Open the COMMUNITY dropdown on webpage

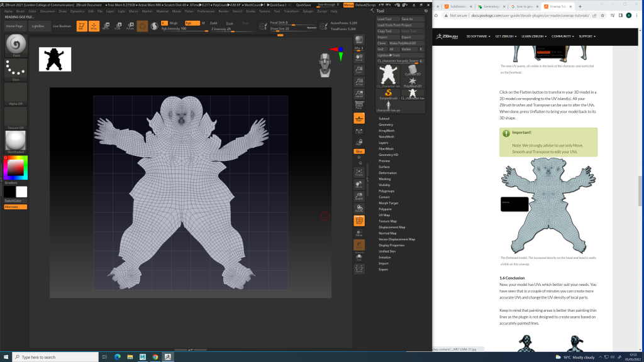click(x=563, y=36)
